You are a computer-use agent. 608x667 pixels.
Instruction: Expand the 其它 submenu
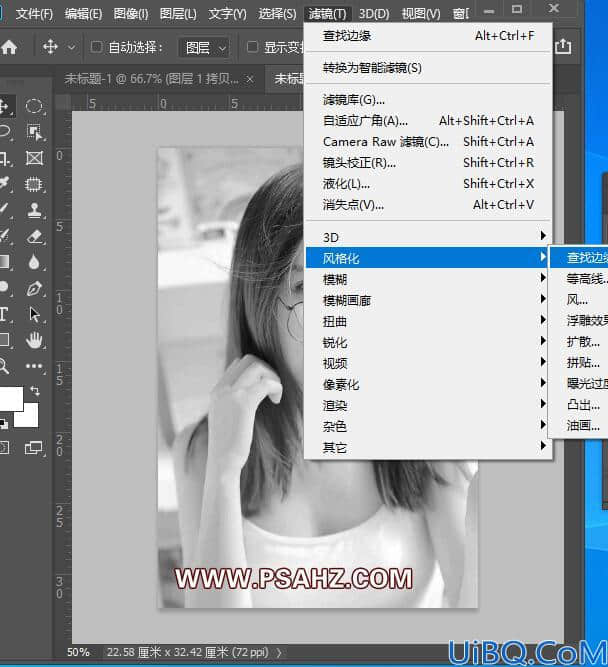coord(428,448)
